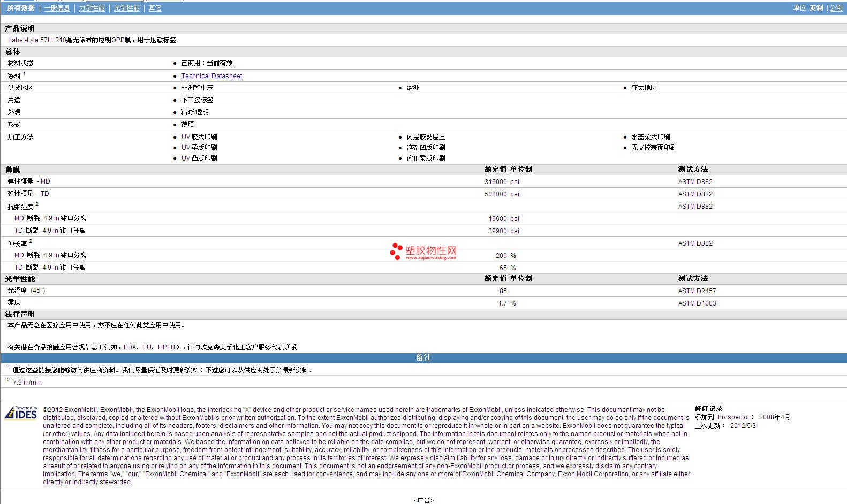Click the 备注 section bar
This screenshot has height=504, width=847.
tap(424, 357)
